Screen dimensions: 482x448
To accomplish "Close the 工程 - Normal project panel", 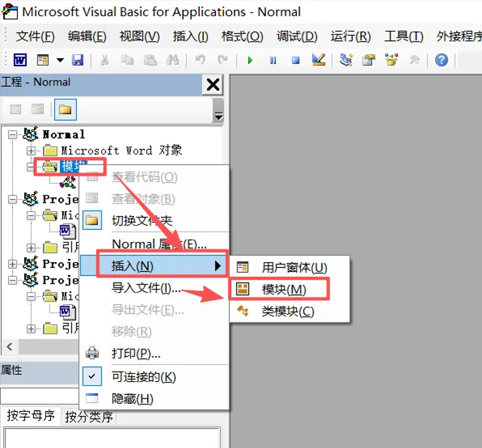I will 213,84.
